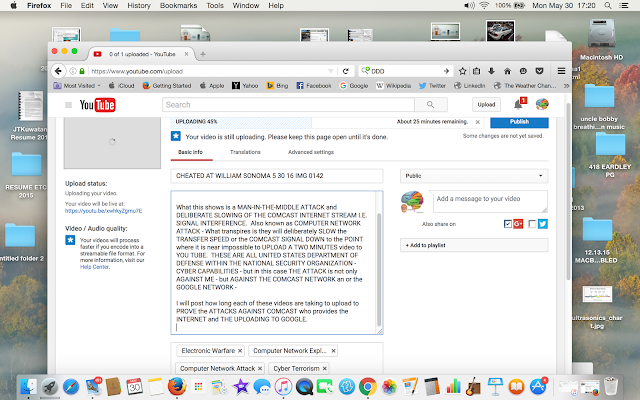Viewport: 640px width, 400px height.
Task: Go to Firefox home page icon
Action: [x=507, y=71]
